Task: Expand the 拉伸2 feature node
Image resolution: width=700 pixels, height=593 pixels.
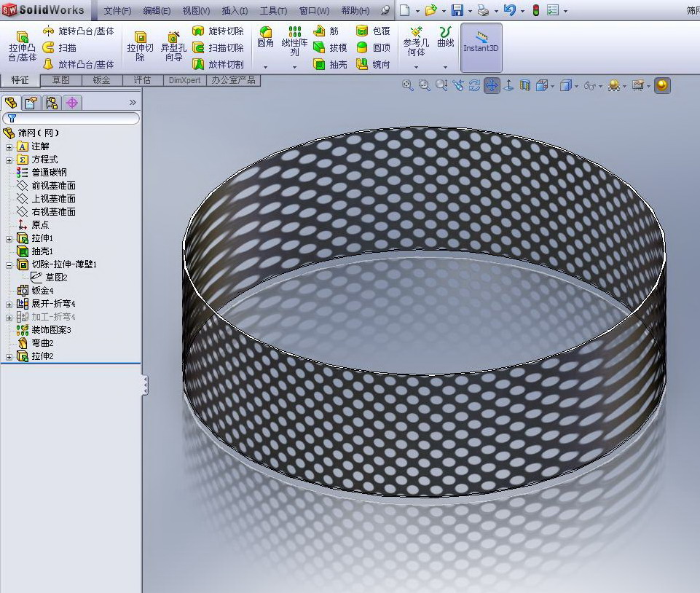Action: click(x=9, y=357)
